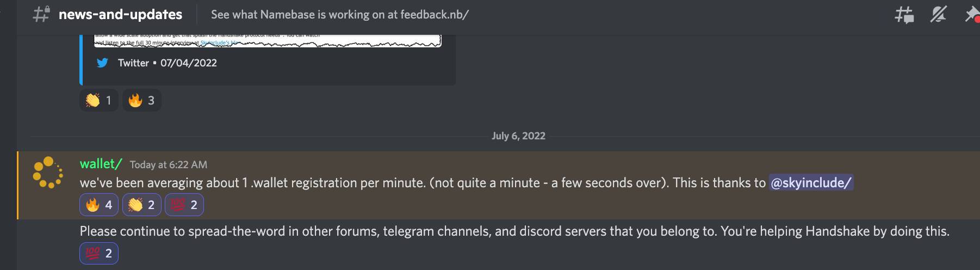Screen dimensions: 980x270
Task: Expand the "See what Namebase" channel topic
Action: [339, 15]
